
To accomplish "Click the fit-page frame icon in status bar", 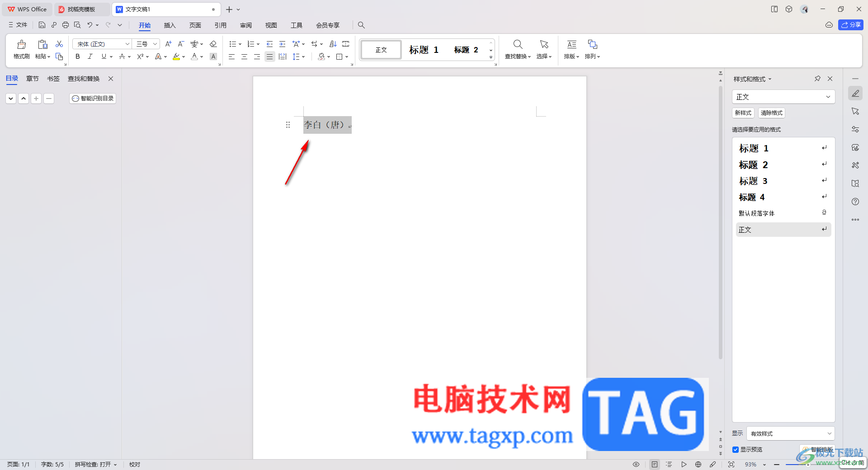I will point(731,464).
